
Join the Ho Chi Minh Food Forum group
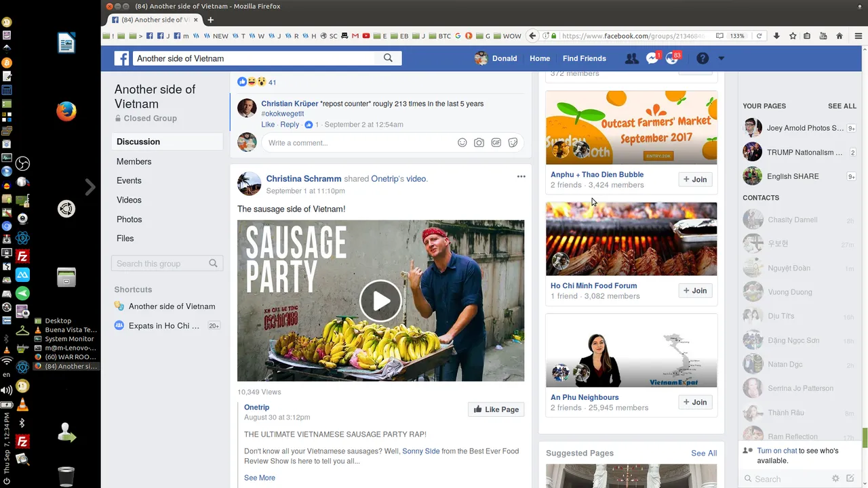coord(695,291)
